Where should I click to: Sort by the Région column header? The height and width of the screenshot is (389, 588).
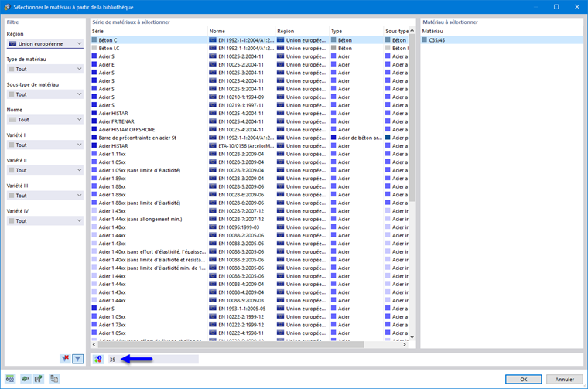(x=303, y=31)
